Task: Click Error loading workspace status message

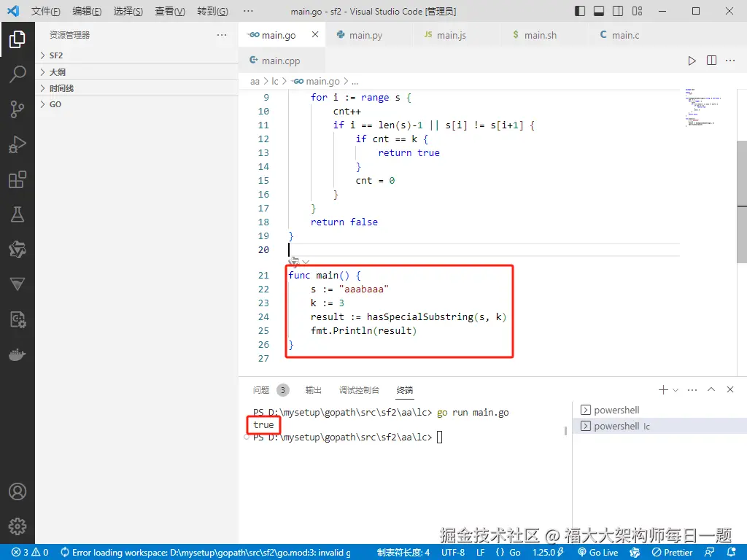Action: pyautogui.click(x=206, y=553)
